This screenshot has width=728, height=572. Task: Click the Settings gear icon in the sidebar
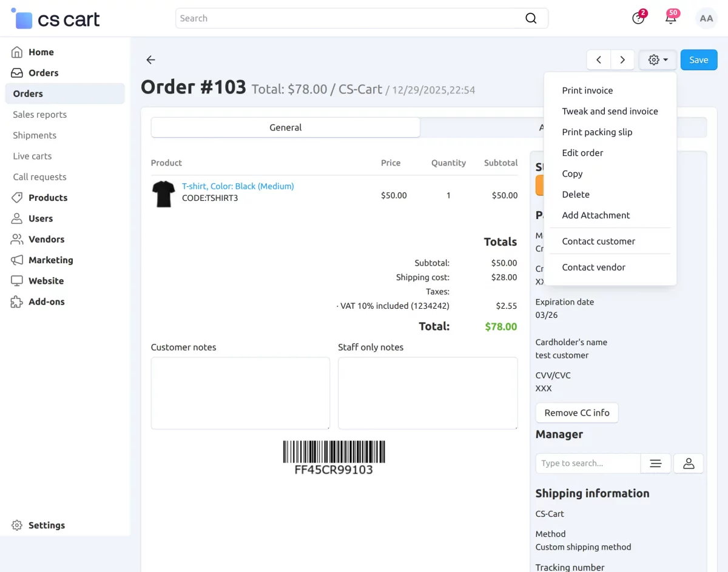pos(17,525)
